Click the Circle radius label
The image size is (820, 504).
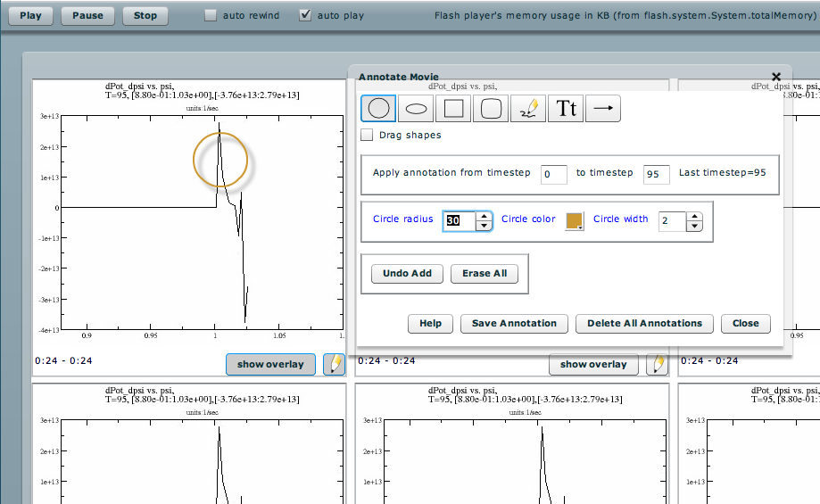pos(402,219)
